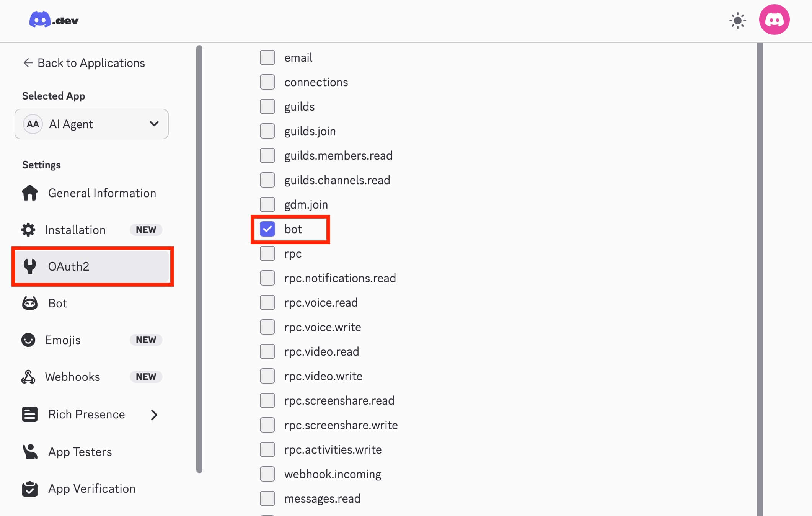The image size is (812, 516).
Task: Uncheck the bot scope checkbox
Action: point(267,229)
